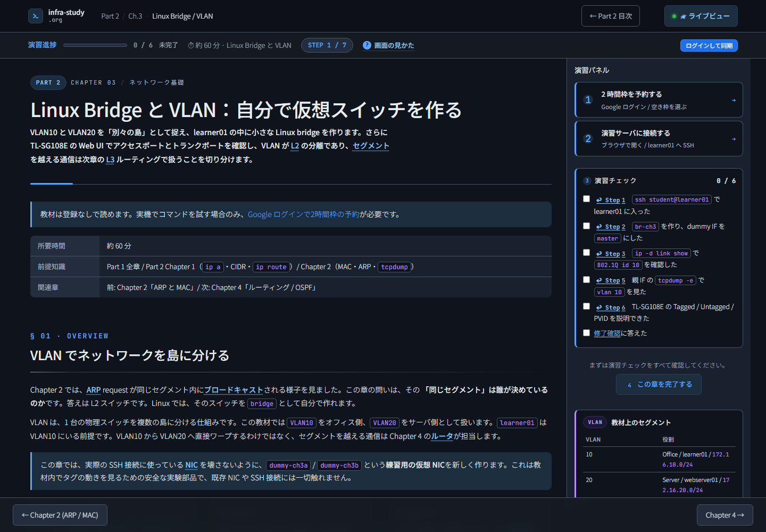Click the Ch.3 breadcrumb
The image size is (766, 532).
(x=135, y=16)
